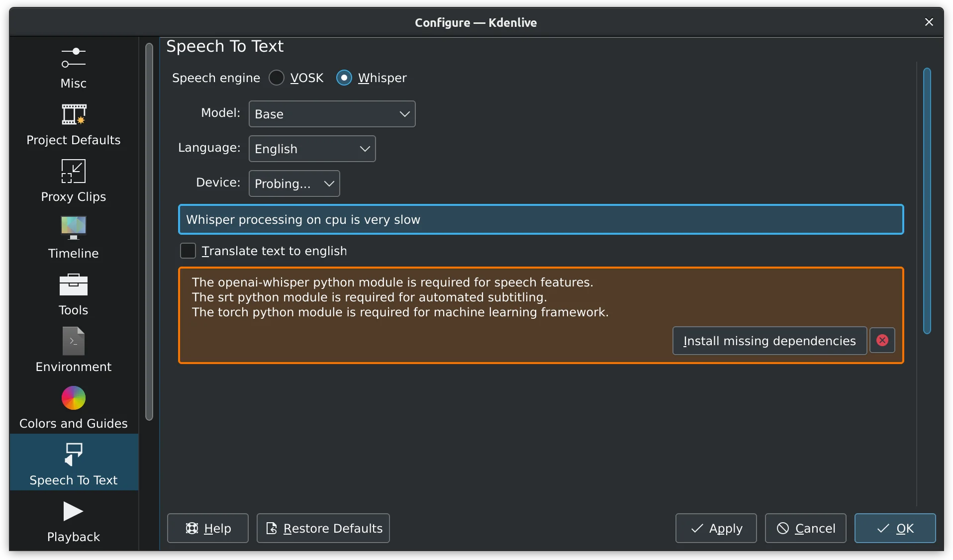
Task: Open the Environment terminal file icon
Action: pos(74,341)
